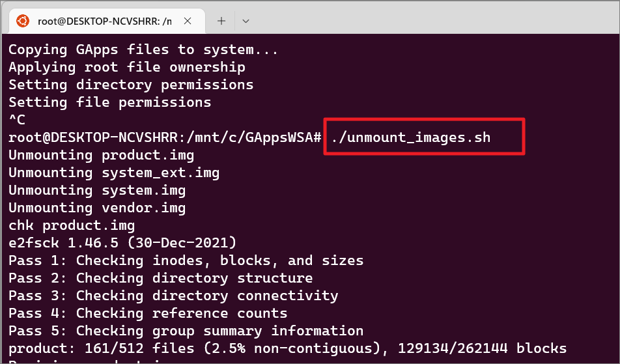The image size is (620, 364).
Task: Click the 'Setting directory permissions' line
Action: [x=131, y=85]
